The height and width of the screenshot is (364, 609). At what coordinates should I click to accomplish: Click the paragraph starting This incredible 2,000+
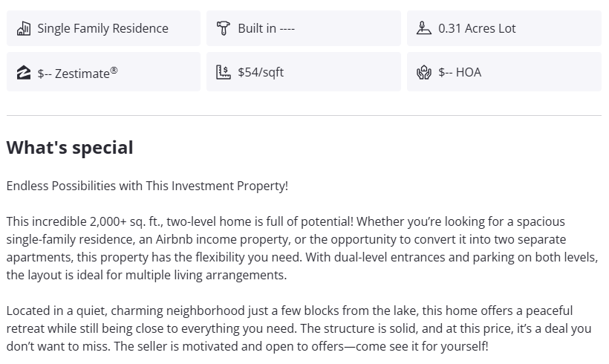click(x=297, y=248)
